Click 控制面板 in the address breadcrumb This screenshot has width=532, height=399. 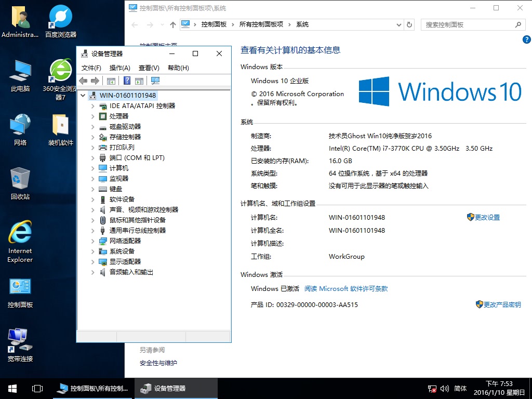point(214,24)
